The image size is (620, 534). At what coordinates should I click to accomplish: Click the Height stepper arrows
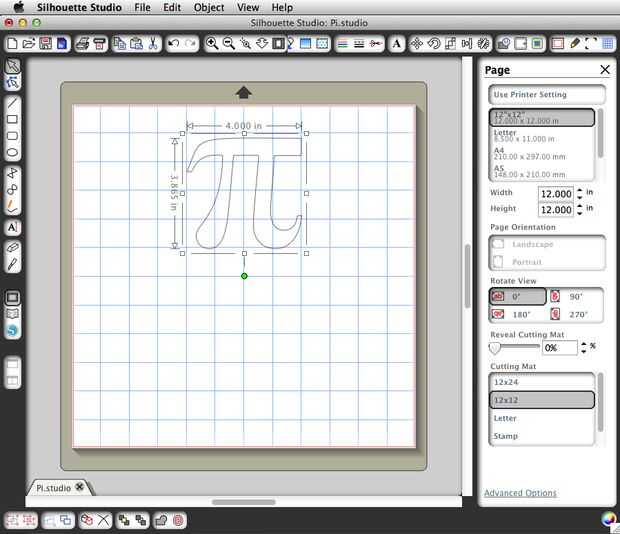coord(580,209)
